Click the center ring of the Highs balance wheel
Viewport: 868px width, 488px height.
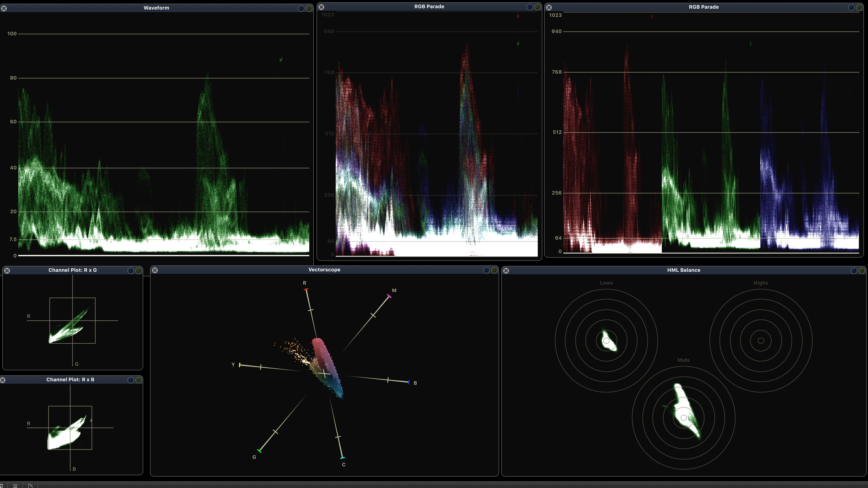pos(761,340)
